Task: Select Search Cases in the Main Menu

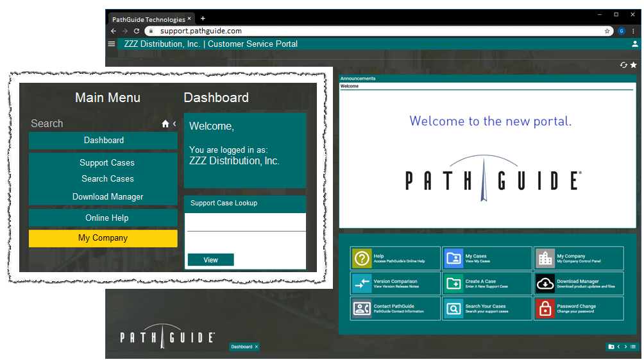Action: tap(107, 178)
